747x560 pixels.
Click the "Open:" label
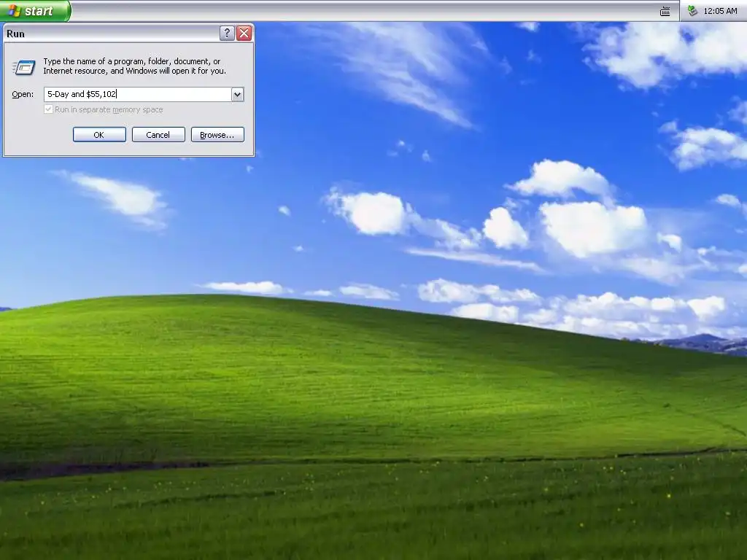coord(23,94)
